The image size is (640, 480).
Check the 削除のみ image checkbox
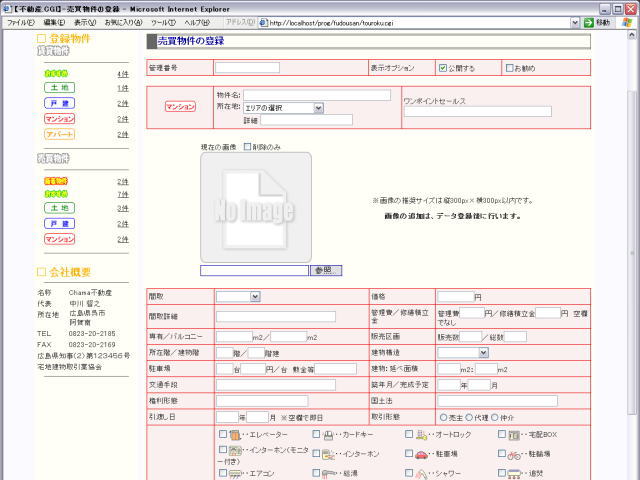pyautogui.click(x=248, y=147)
